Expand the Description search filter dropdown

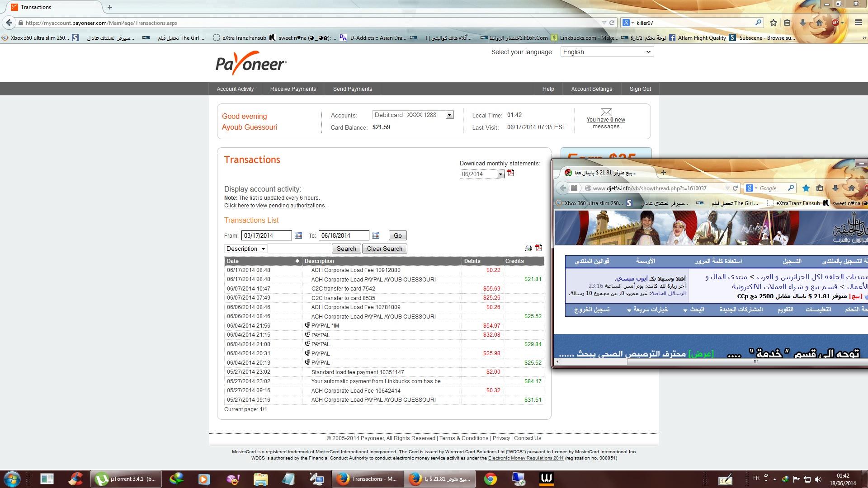point(245,249)
